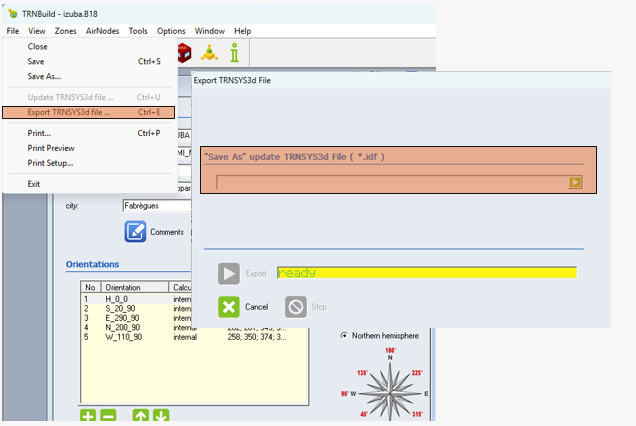Open the Zones menu
The image size is (636, 426).
coord(65,31)
